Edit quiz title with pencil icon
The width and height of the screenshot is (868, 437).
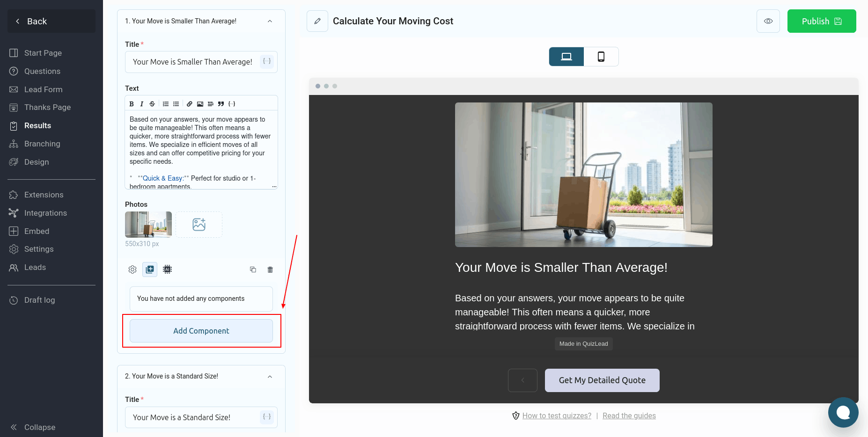(x=317, y=21)
